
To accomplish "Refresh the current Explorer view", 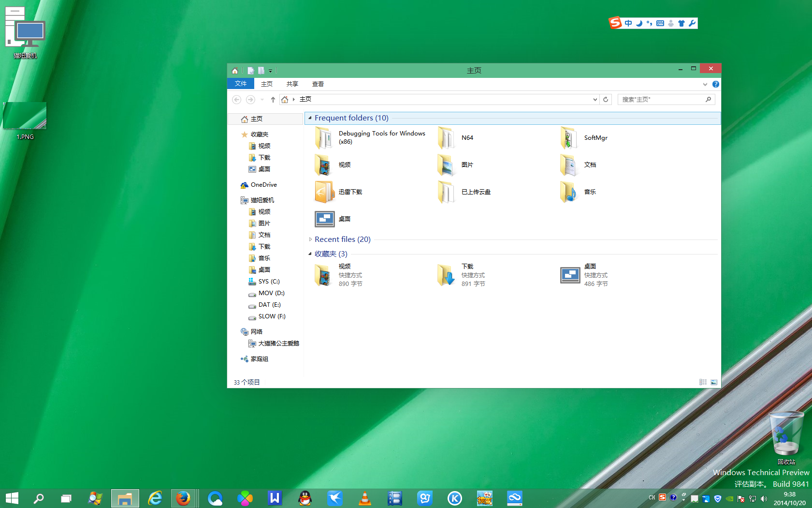I will (606, 99).
